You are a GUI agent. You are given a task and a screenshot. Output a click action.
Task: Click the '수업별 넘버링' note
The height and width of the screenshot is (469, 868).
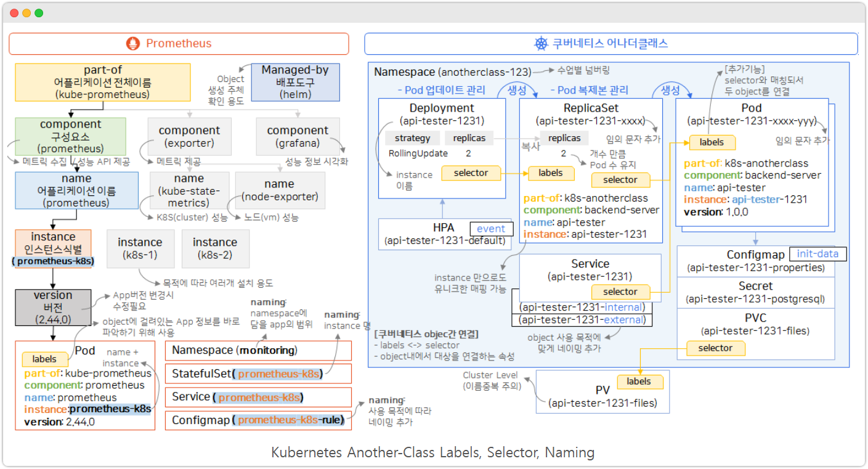pos(583,70)
